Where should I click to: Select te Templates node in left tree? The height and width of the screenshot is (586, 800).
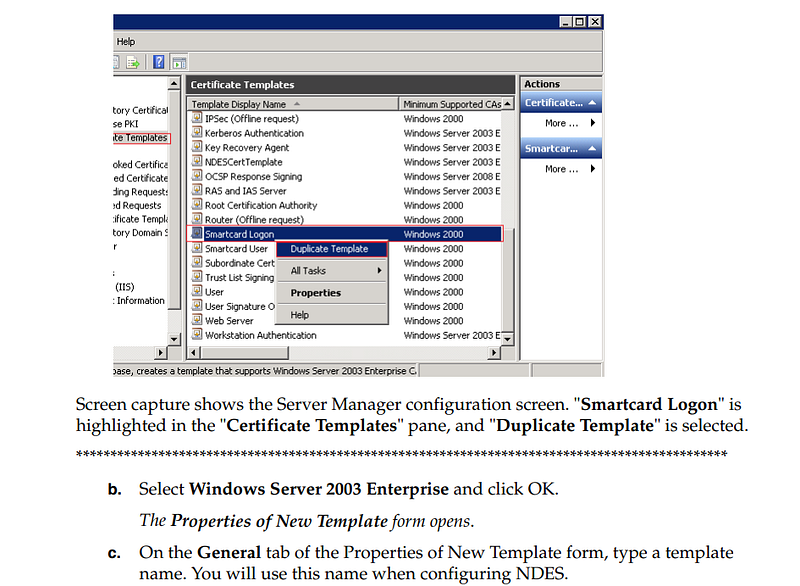coord(141,138)
